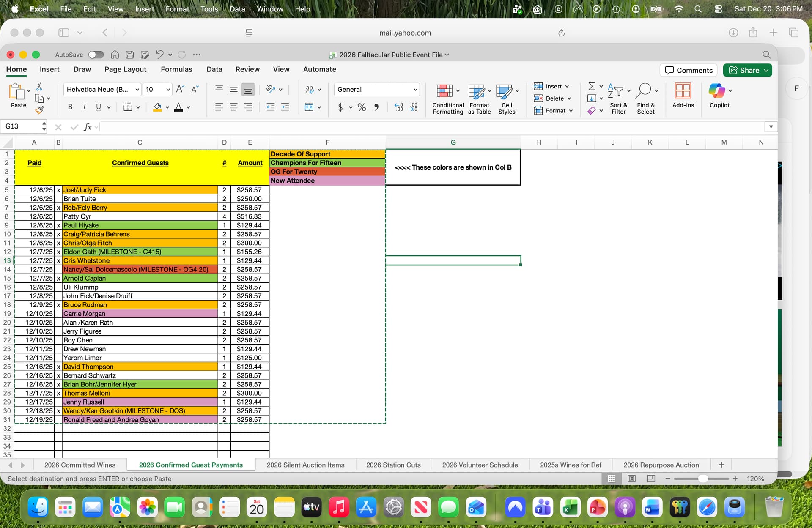
Task: Expand the General number format dropdown
Action: (415, 90)
